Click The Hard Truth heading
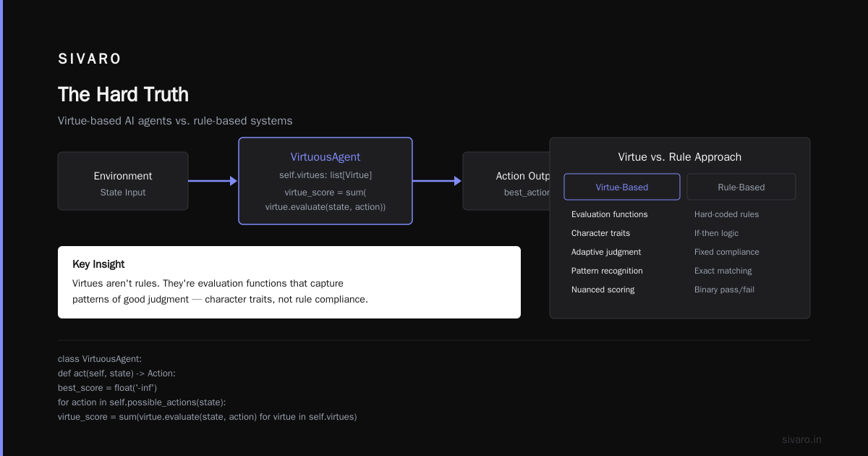The width and height of the screenshot is (868, 456). pos(123,95)
